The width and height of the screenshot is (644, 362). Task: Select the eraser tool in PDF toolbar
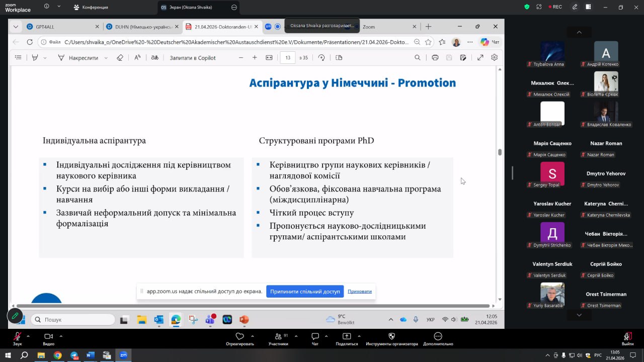point(120,58)
